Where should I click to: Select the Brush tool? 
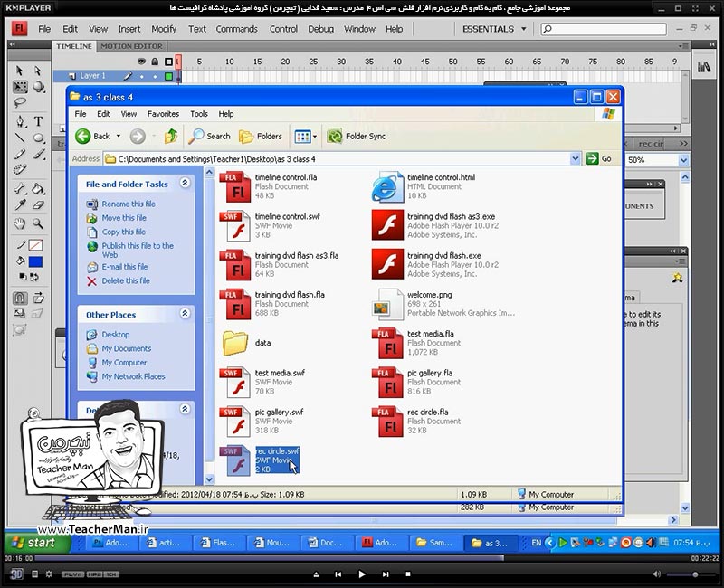click(x=39, y=154)
